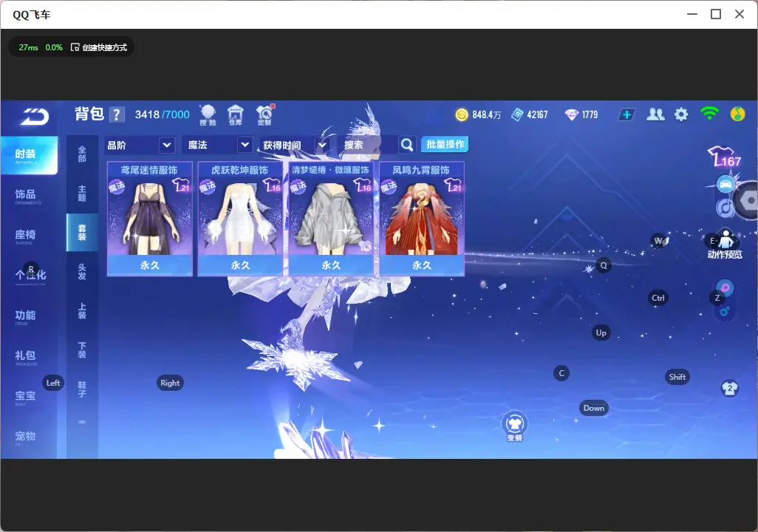Click the Shift key overlay button
Viewport: 758px width, 532px height.
677,378
